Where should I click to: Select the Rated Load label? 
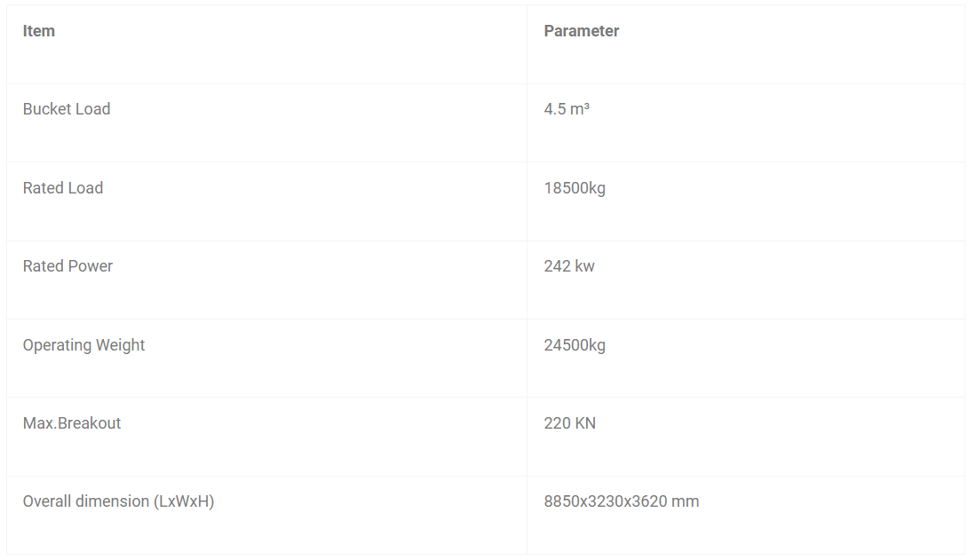click(63, 187)
